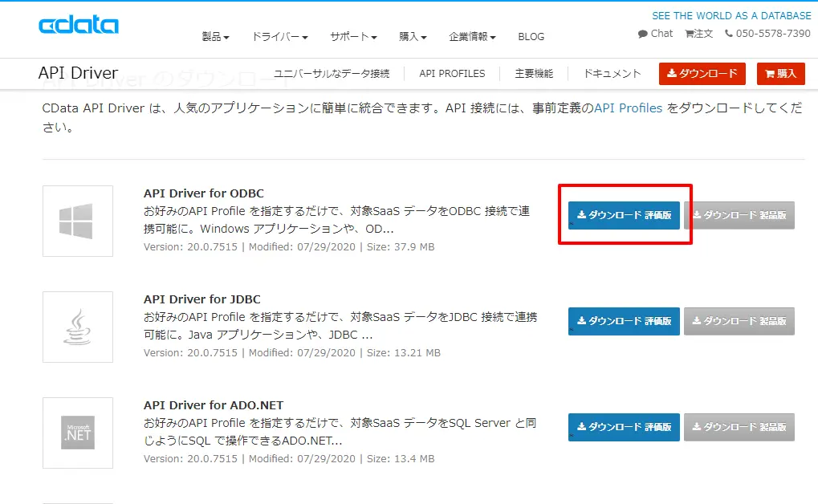Expand the 製品 dropdown menu
The width and height of the screenshot is (818, 504).
[215, 37]
